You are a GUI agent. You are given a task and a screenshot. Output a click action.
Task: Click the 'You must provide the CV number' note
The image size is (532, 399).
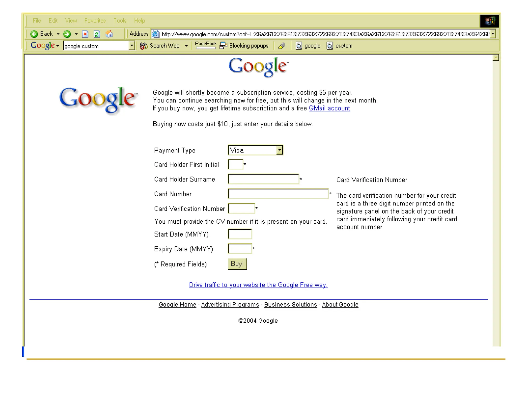click(240, 222)
